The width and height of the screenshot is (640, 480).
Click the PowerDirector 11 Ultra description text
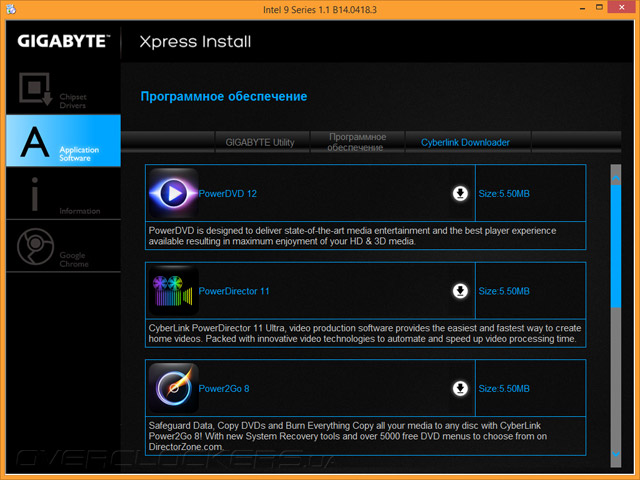tap(364, 333)
